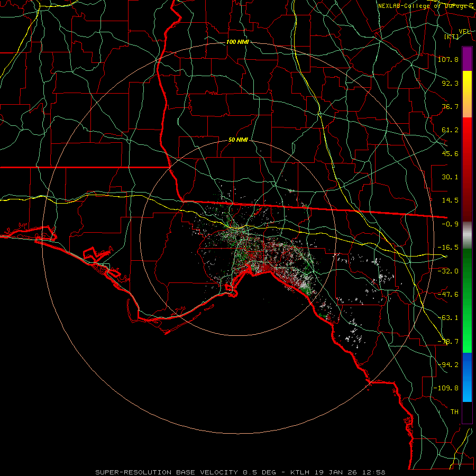
Task: Select the 45.6 velocity scale value
Action: click(450, 153)
